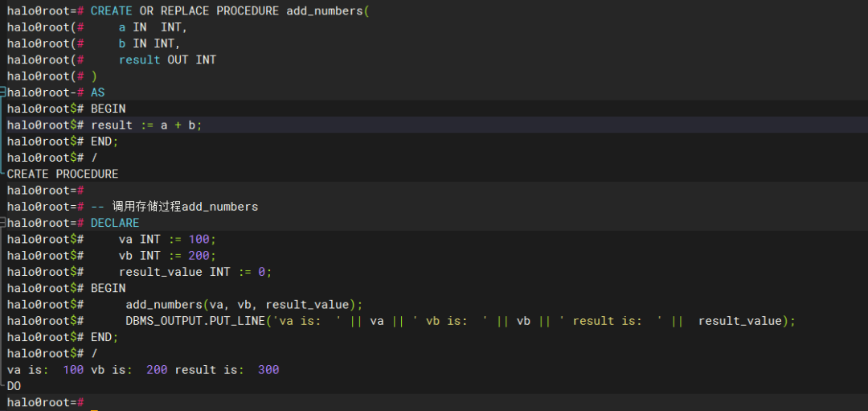
Task: Click the Chinese comment calling add_numbers
Action: [x=174, y=207]
